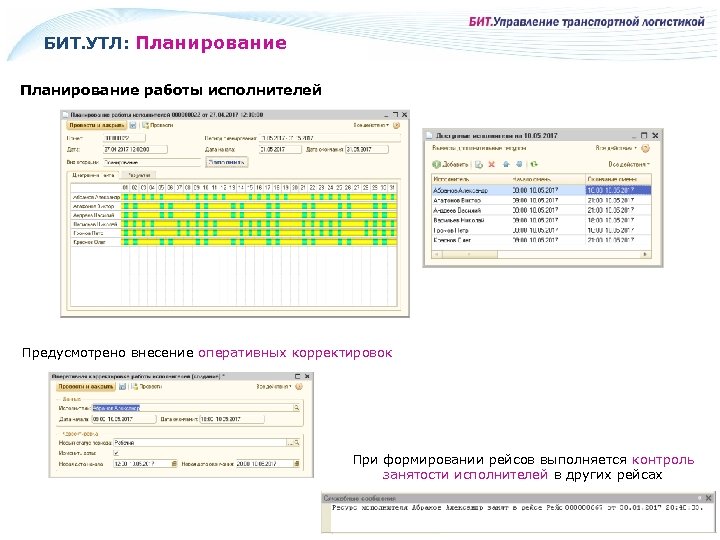Click help icon in correction window
This screenshot has width=720, height=540.
pos(299,387)
